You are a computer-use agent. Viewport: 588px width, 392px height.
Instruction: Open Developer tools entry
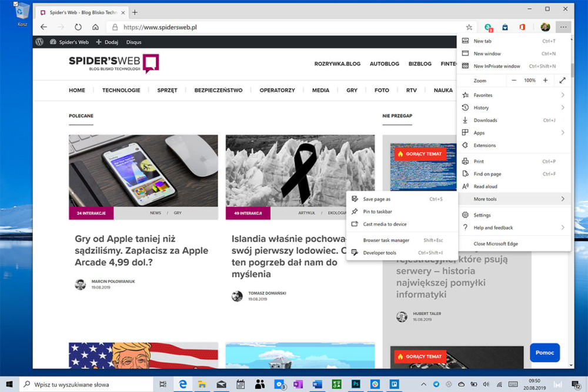click(x=402, y=253)
